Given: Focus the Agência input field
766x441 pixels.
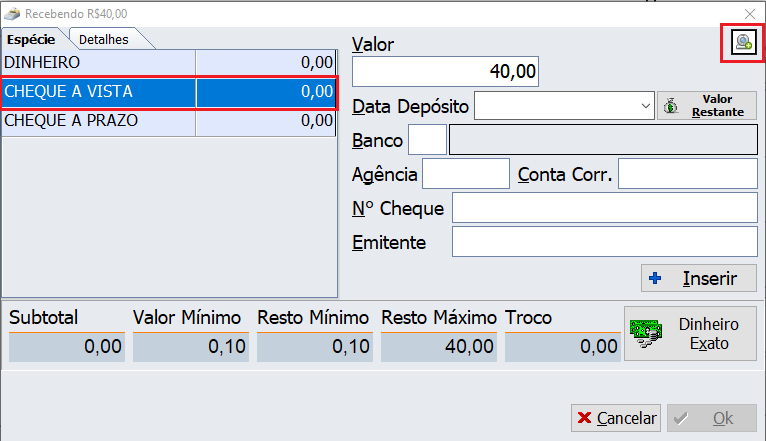Looking at the screenshot, I should click(466, 174).
